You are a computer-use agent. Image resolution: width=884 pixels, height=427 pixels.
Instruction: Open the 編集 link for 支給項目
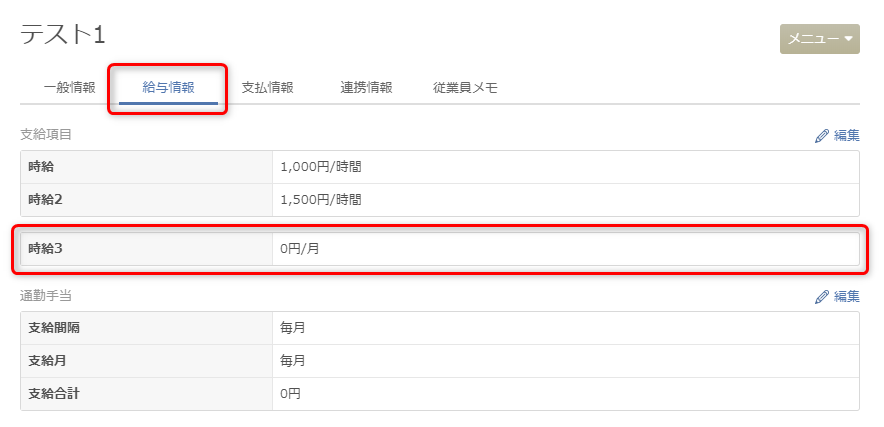click(x=838, y=136)
